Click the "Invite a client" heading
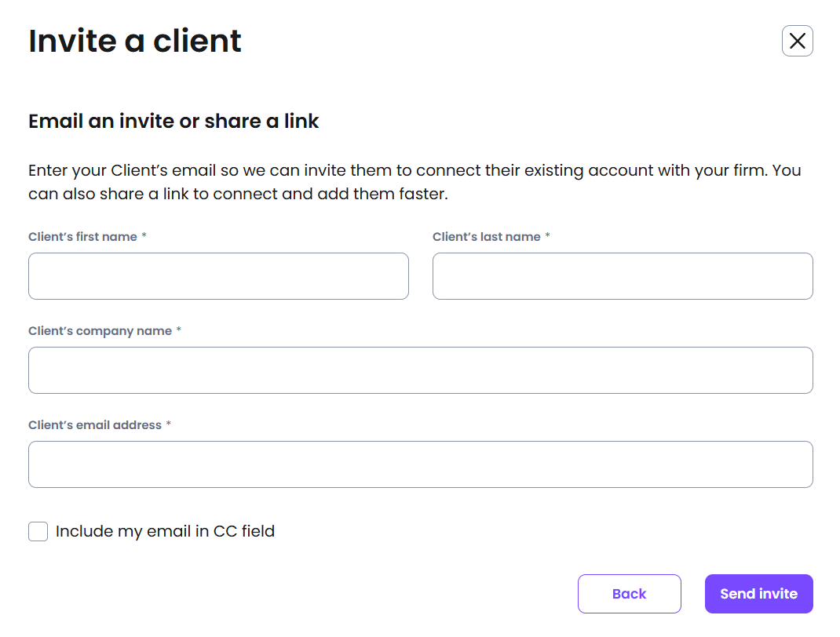This screenshot has height=637, width=840. point(135,41)
